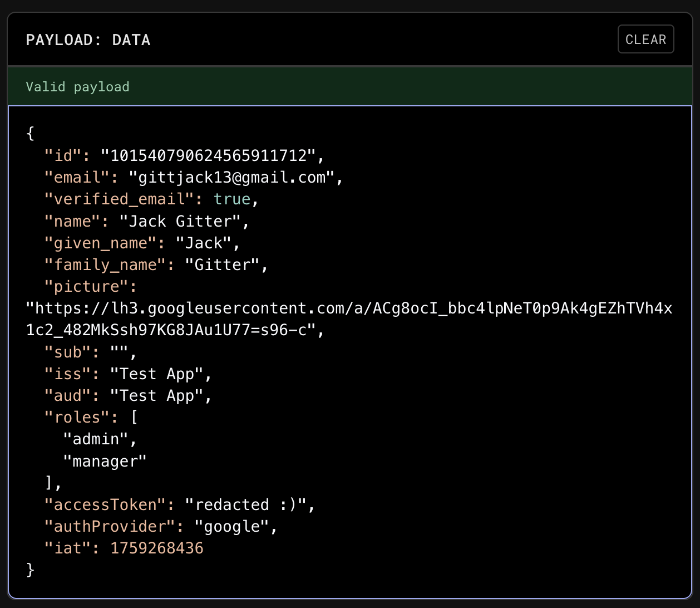Click the "Valid payload" status message
The height and width of the screenshot is (608, 700).
(x=77, y=87)
